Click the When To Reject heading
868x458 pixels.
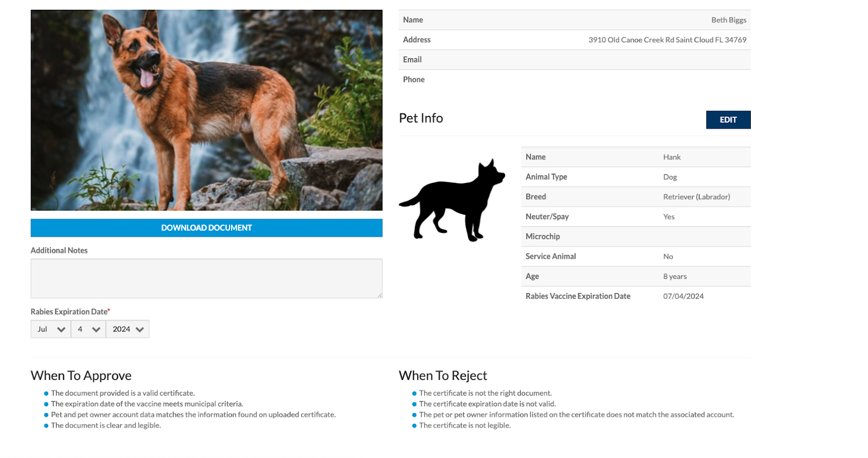[443, 376]
